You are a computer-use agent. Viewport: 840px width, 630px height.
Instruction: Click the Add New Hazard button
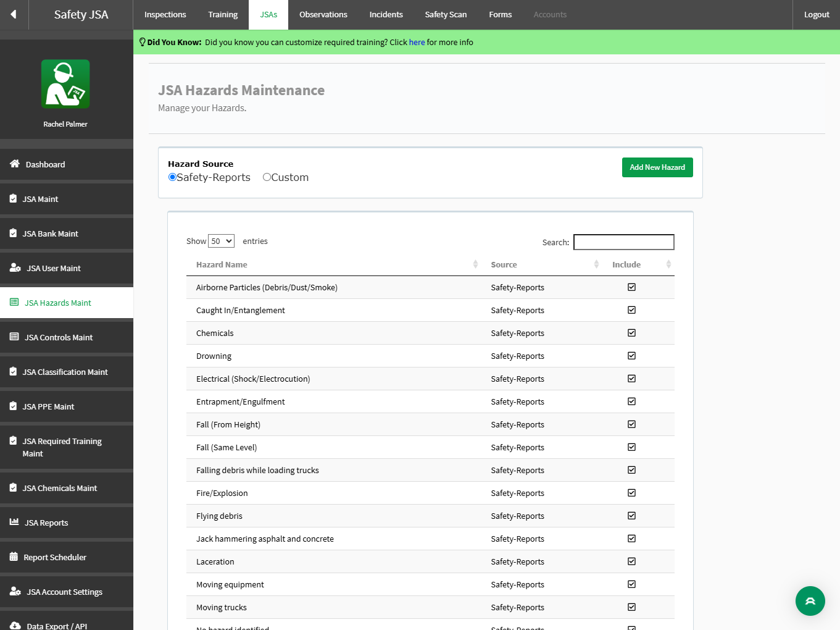[657, 167]
